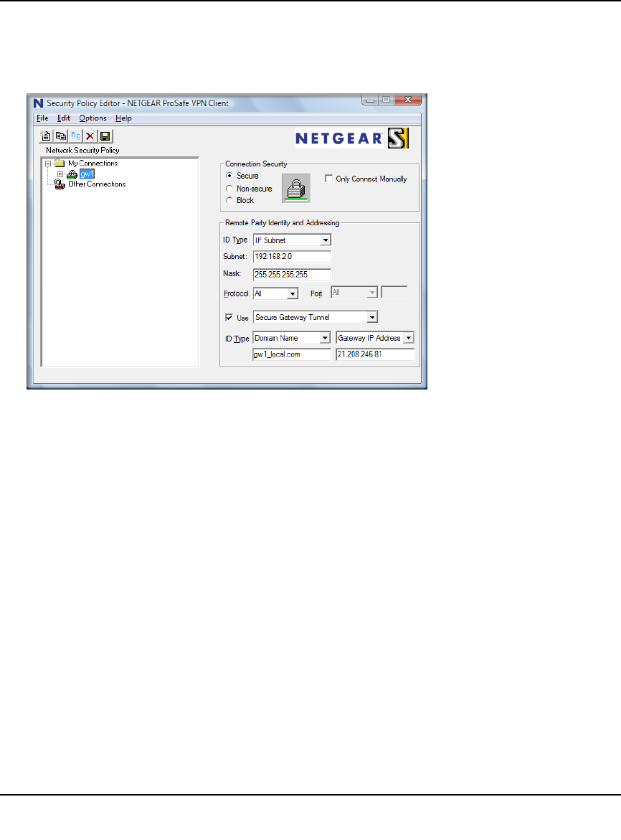Click the red X delete toolbar icon
Viewport: 621px width, 840px height.
[x=90, y=136]
